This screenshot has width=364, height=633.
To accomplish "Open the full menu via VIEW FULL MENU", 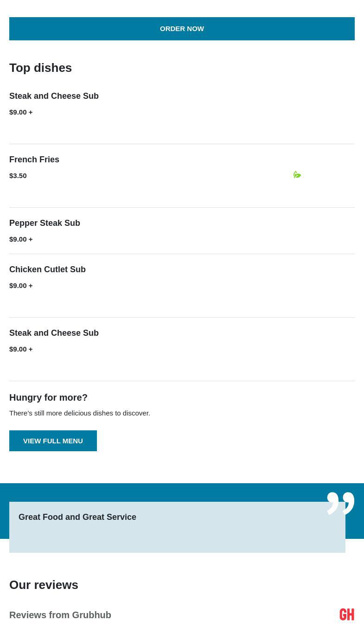I will [x=53, y=441].
